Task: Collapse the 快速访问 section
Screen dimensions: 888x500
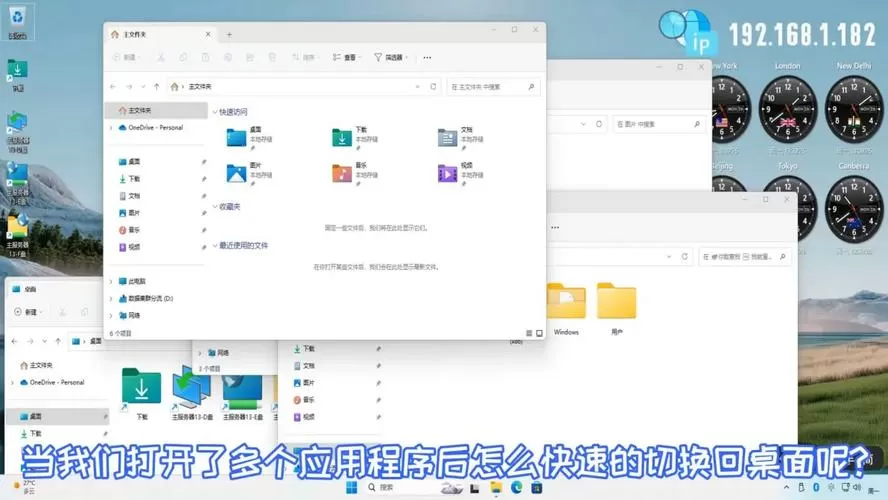Action: pos(215,112)
